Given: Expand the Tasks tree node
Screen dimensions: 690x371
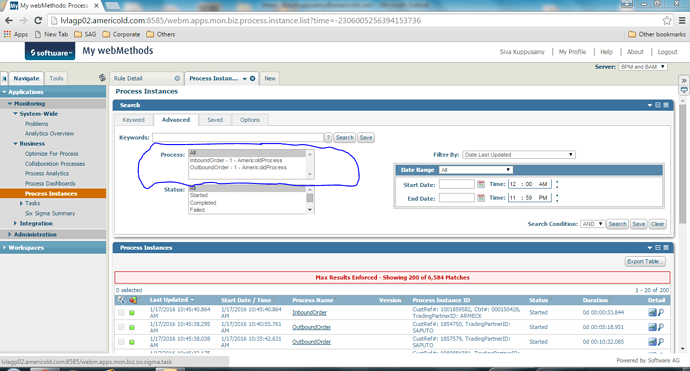Looking at the screenshot, I should (x=21, y=203).
